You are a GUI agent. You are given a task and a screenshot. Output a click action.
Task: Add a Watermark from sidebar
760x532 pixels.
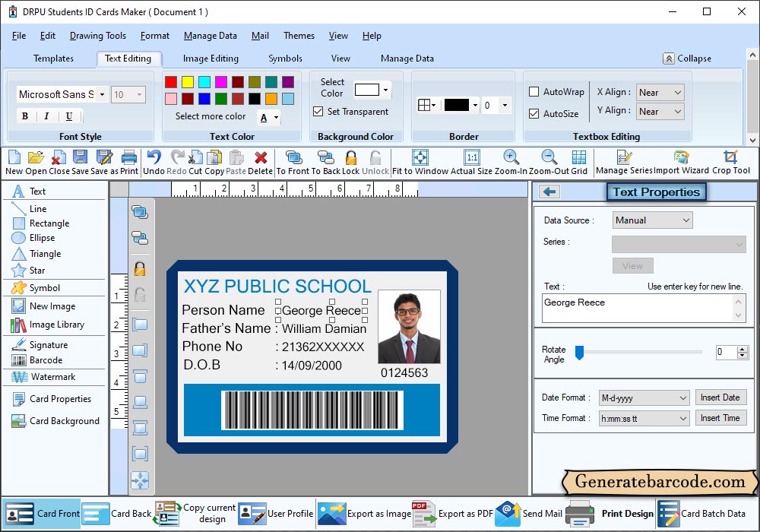pyautogui.click(x=43, y=376)
